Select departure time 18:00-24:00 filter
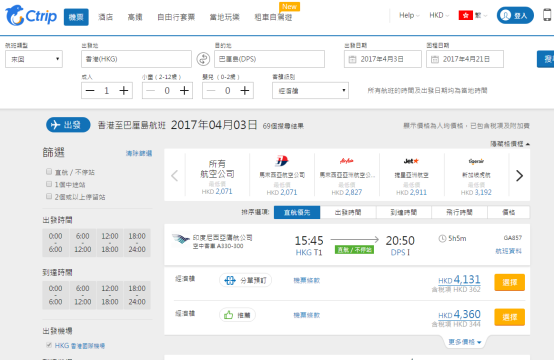Screen dimensions: 554x360 tap(137, 243)
